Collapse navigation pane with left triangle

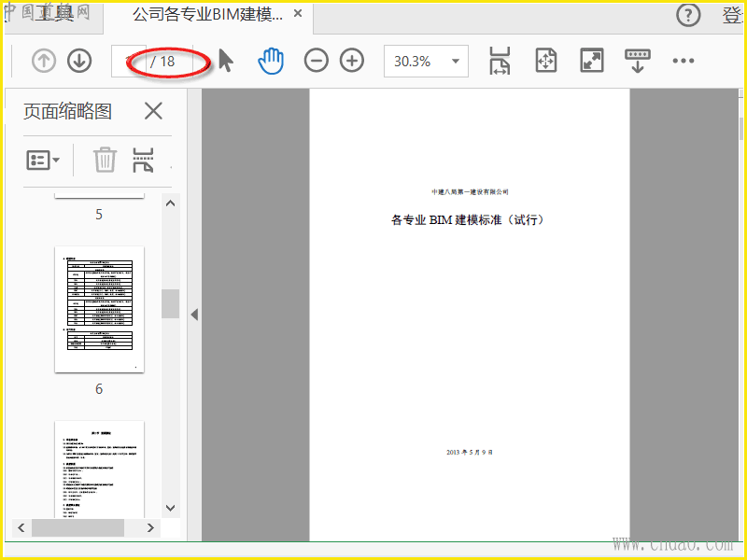[x=194, y=315]
